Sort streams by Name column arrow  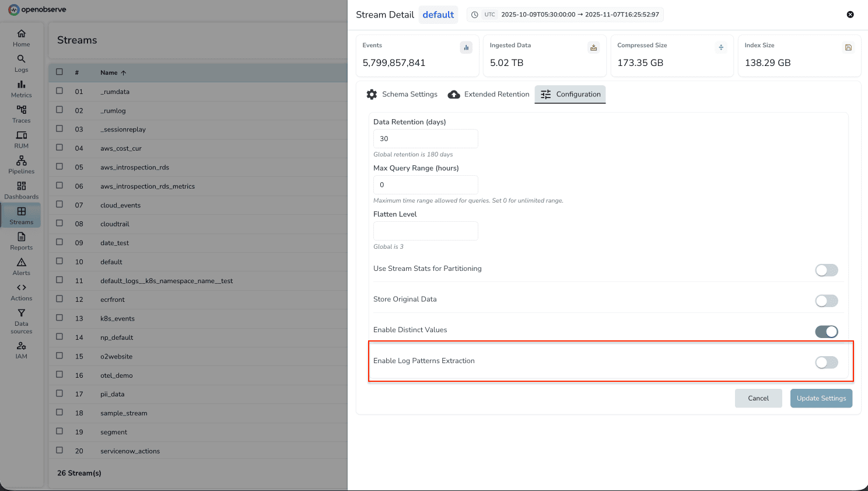pos(124,73)
